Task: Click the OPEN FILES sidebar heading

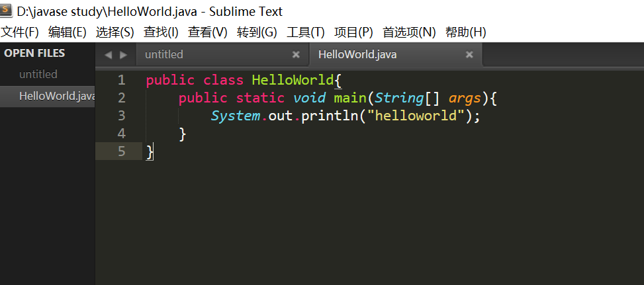Action: tap(34, 53)
